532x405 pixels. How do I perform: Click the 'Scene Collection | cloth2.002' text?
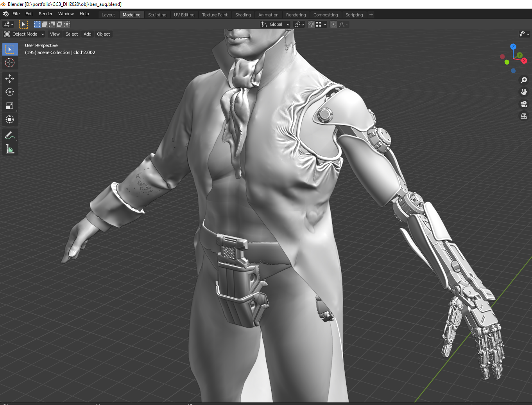[66, 52]
